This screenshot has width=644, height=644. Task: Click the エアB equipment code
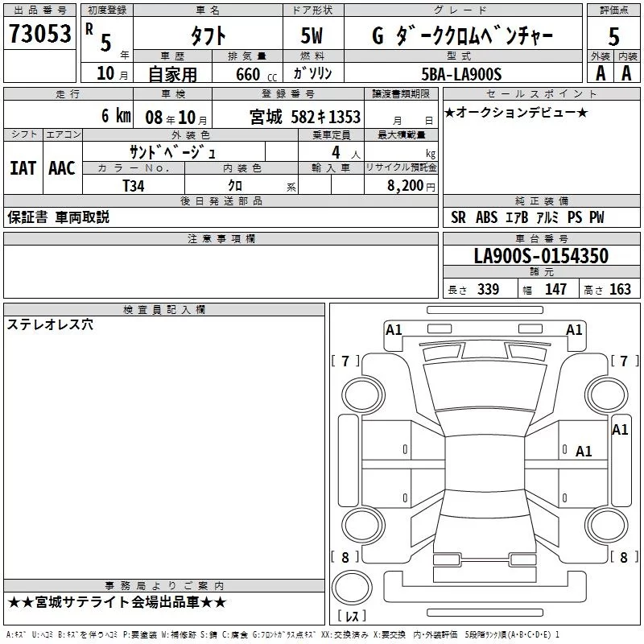[x=517, y=217]
